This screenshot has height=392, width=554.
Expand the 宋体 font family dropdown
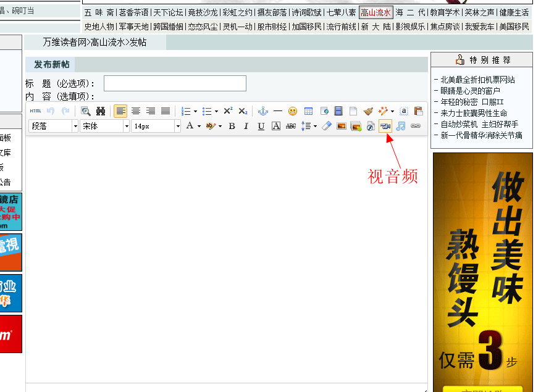105,126
